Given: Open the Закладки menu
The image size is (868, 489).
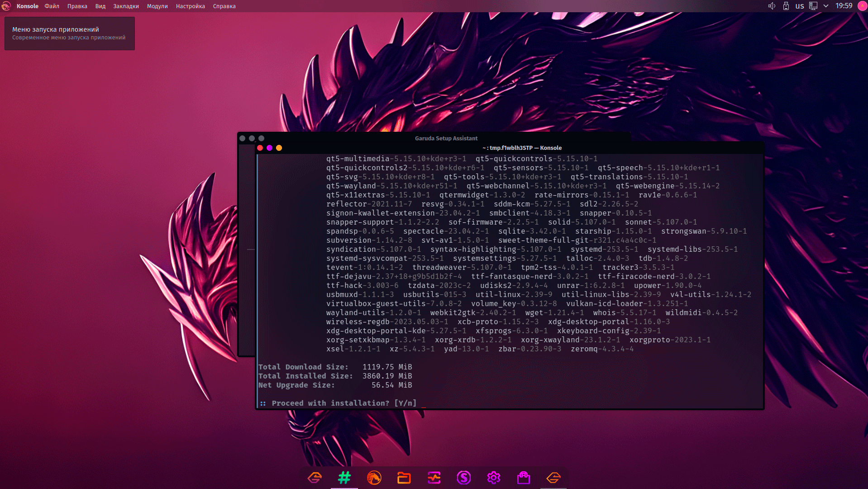Looking at the screenshot, I should (126, 6).
